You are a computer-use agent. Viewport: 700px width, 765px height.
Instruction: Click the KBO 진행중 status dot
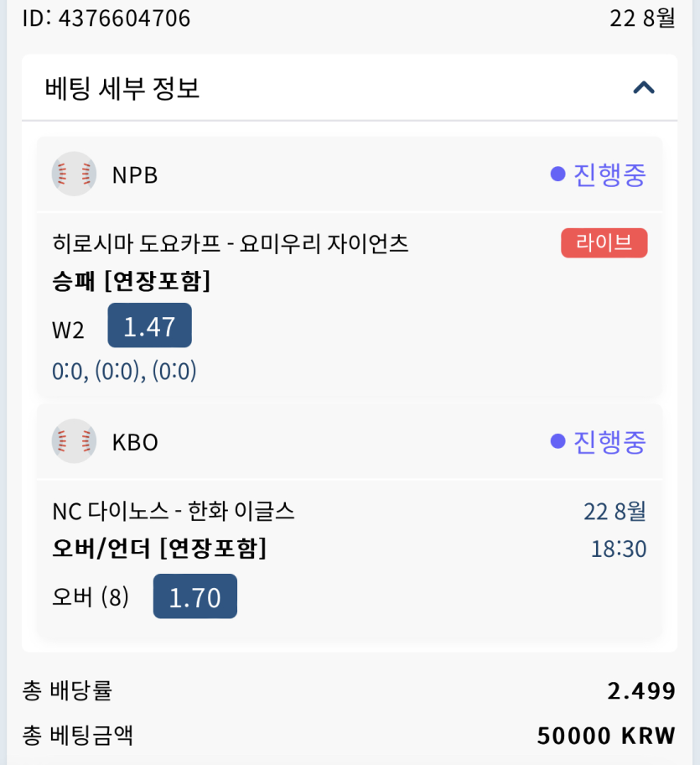(x=557, y=441)
